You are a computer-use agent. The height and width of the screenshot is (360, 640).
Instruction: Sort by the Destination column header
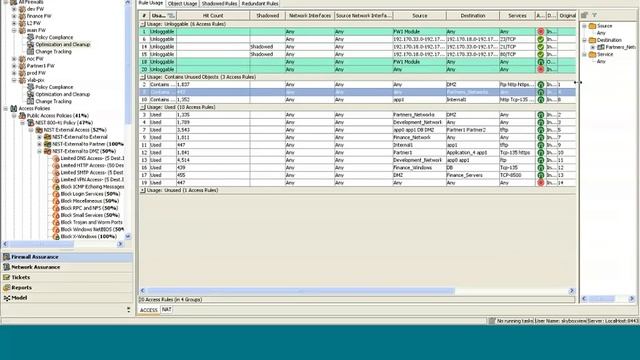click(x=473, y=16)
